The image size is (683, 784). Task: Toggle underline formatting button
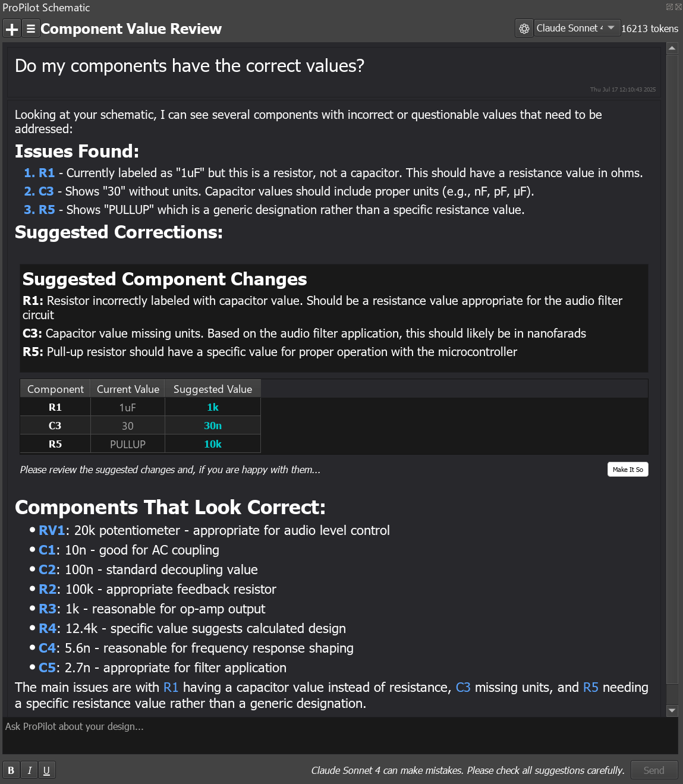click(x=46, y=770)
